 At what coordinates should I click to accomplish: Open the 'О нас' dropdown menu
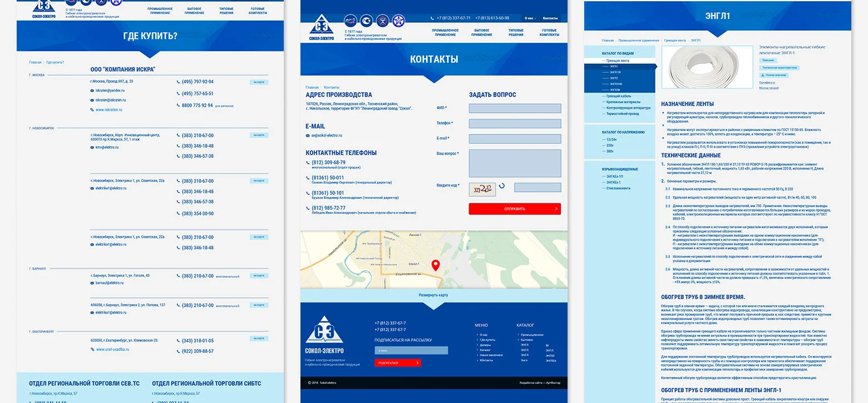(530, 18)
